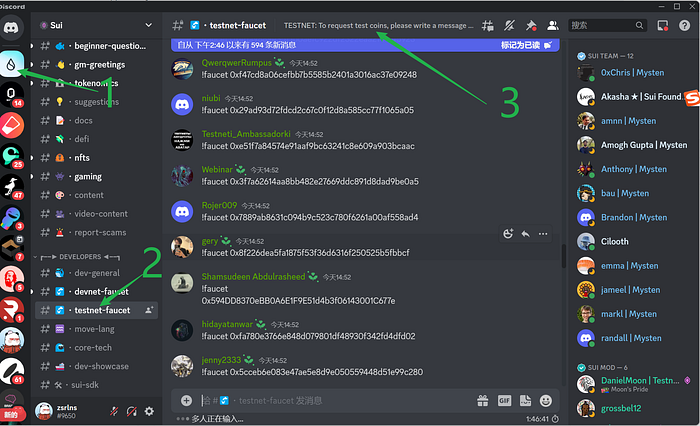
Task: Open the dev-general channel
Action: click(96, 273)
